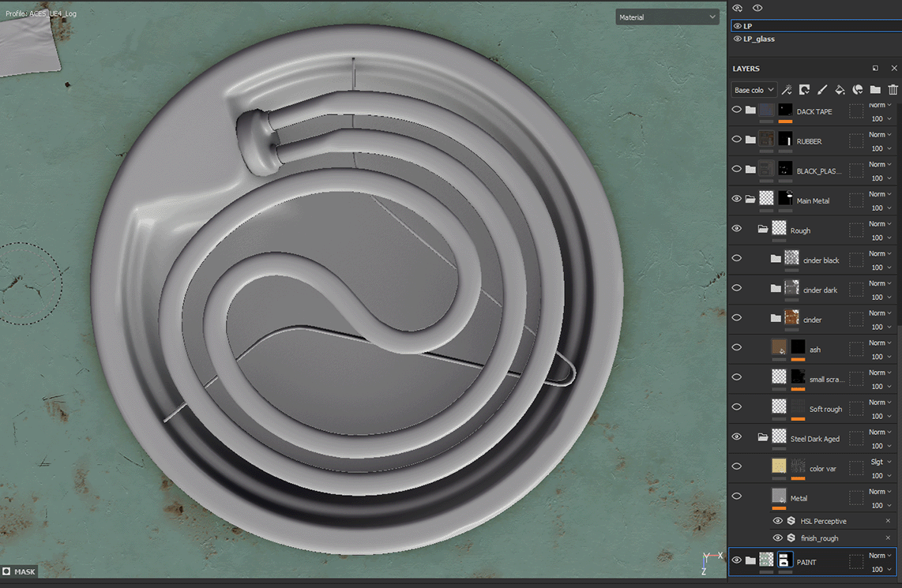Viewport: 902px width, 588px height.
Task: Click the finish_rough filter name
Action: click(819, 538)
